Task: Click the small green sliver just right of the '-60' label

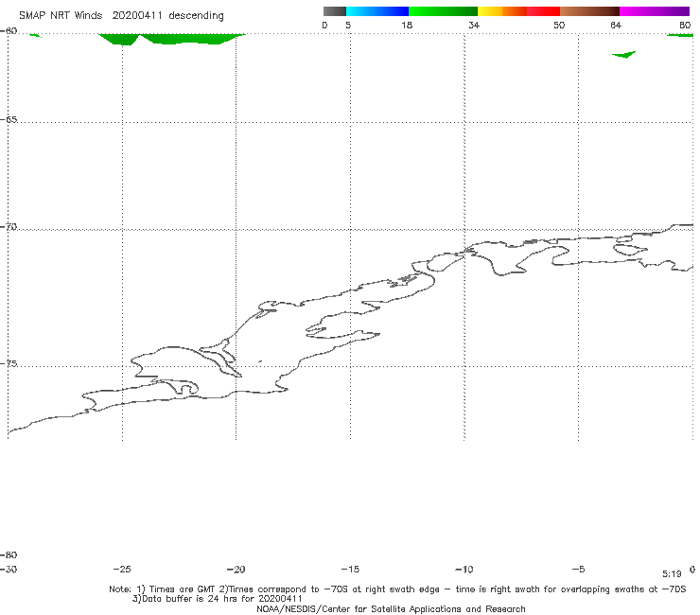Action: (x=35, y=35)
